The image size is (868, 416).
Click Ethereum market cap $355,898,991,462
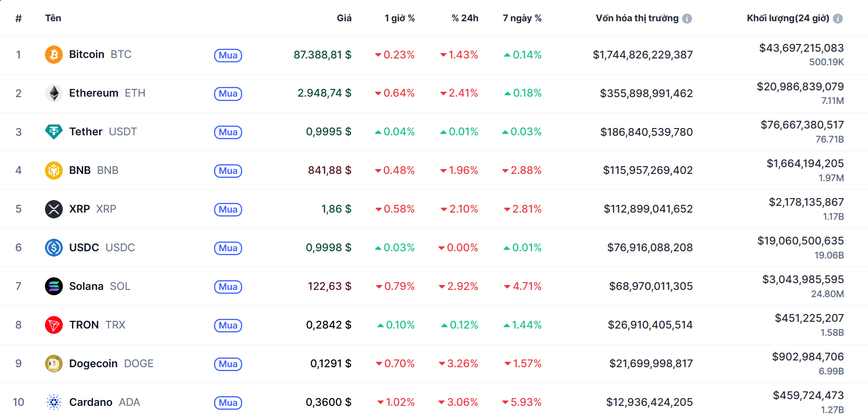coord(646,93)
